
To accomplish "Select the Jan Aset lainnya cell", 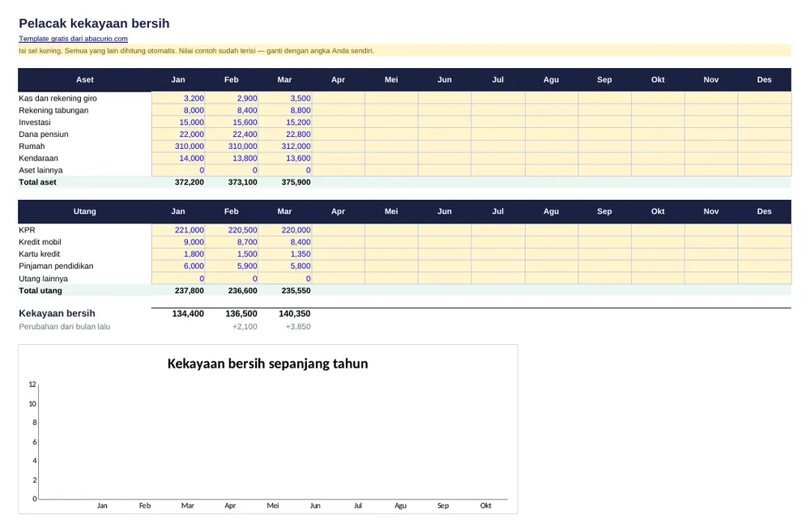I will click(178, 170).
